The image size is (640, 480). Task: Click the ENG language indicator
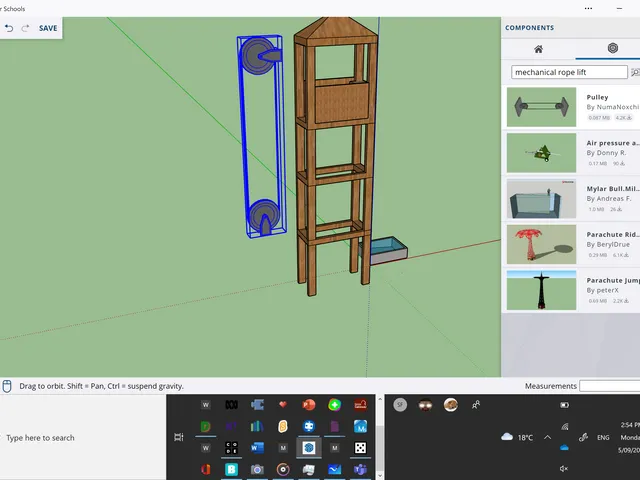[x=603, y=437]
